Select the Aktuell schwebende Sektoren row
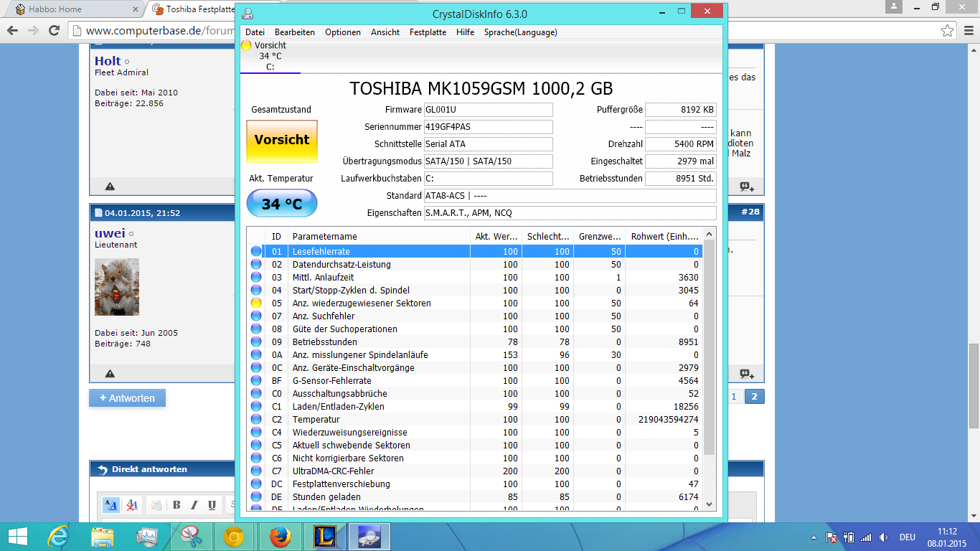The height and width of the screenshot is (551, 980). click(x=475, y=446)
